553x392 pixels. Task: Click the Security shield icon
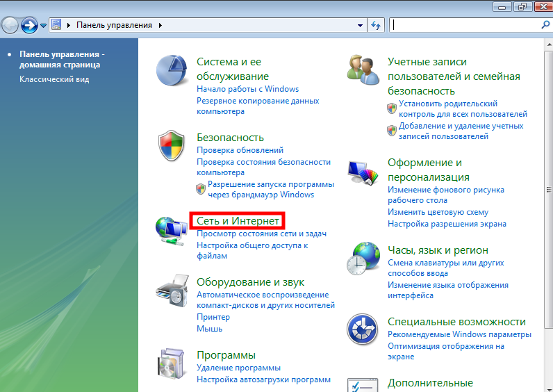172,146
